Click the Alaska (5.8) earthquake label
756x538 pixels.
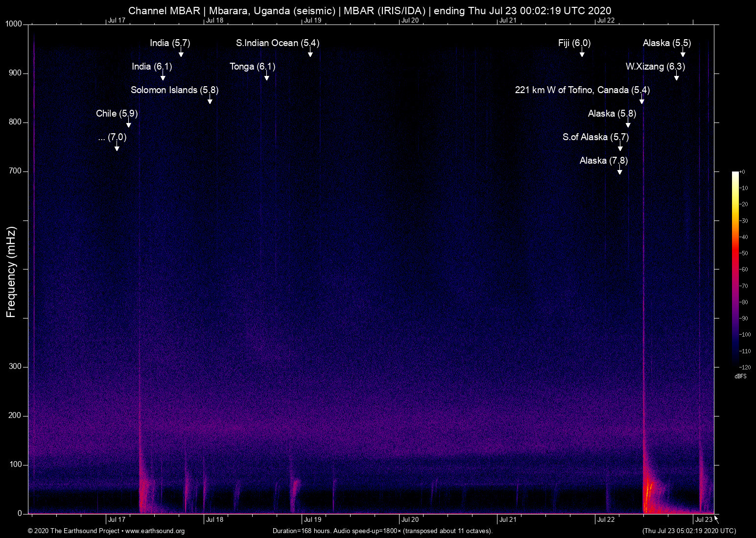[x=612, y=114]
